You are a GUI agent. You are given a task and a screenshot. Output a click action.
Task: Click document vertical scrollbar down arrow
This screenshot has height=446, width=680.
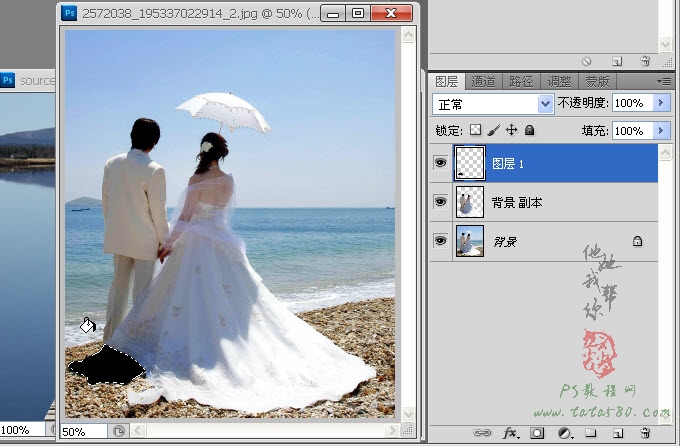pos(409,414)
